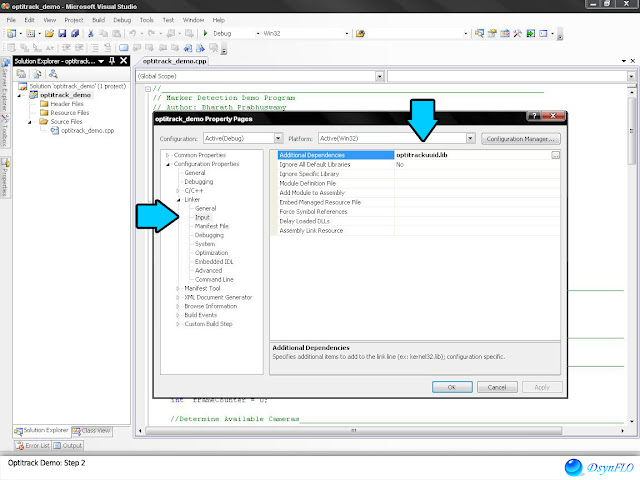The image size is (640, 480).
Task: Click Solution Explorer Properties icon
Action: (x=21, y=74)
